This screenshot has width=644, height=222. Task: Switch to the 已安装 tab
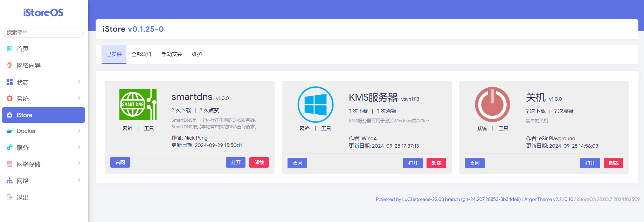[114, 54]
